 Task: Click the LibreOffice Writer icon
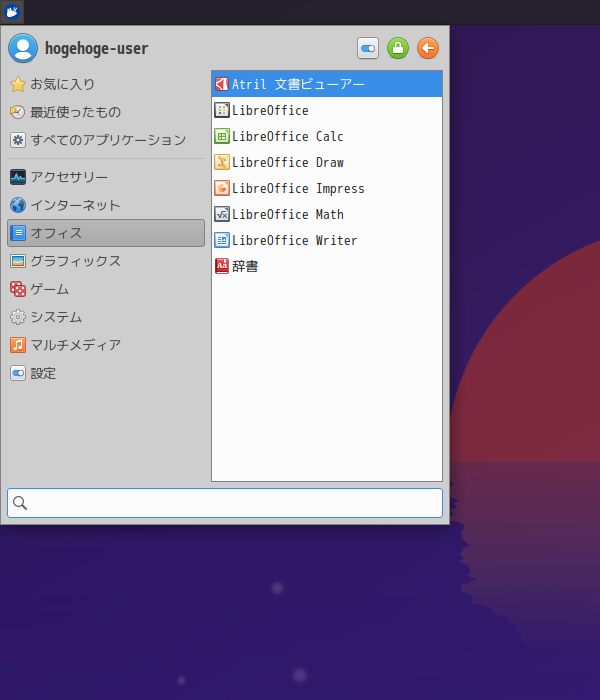[222, 240]
